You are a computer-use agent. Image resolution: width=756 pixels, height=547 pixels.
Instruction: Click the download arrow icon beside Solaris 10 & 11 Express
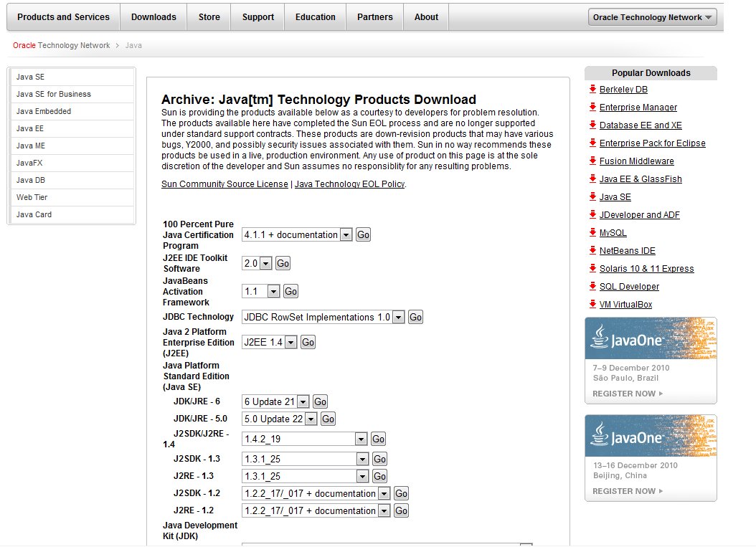592,268
